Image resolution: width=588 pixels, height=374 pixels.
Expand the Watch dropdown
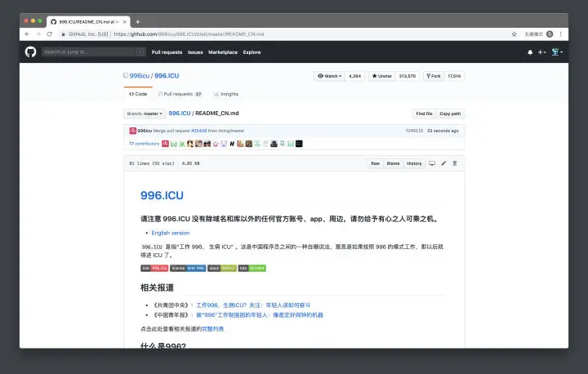pyautogui.click(x=329, y=76)
